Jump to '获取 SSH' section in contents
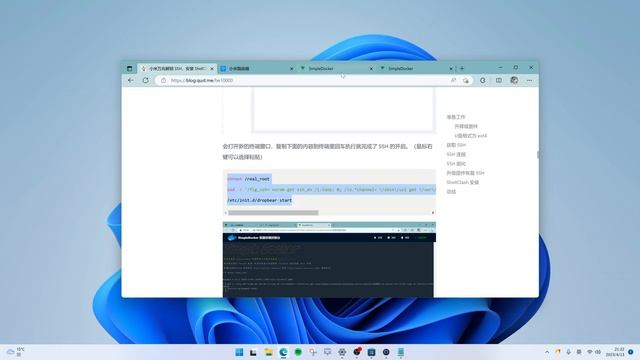 [x=456, y=145]
